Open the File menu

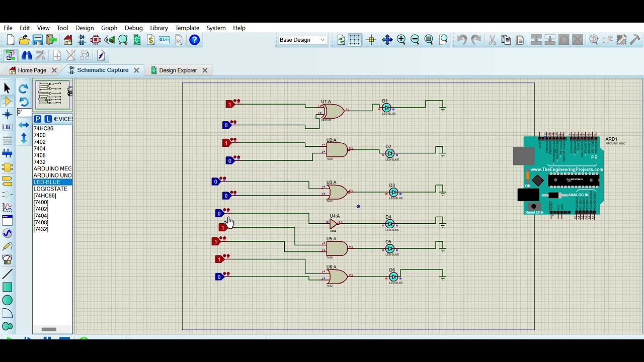8,28
